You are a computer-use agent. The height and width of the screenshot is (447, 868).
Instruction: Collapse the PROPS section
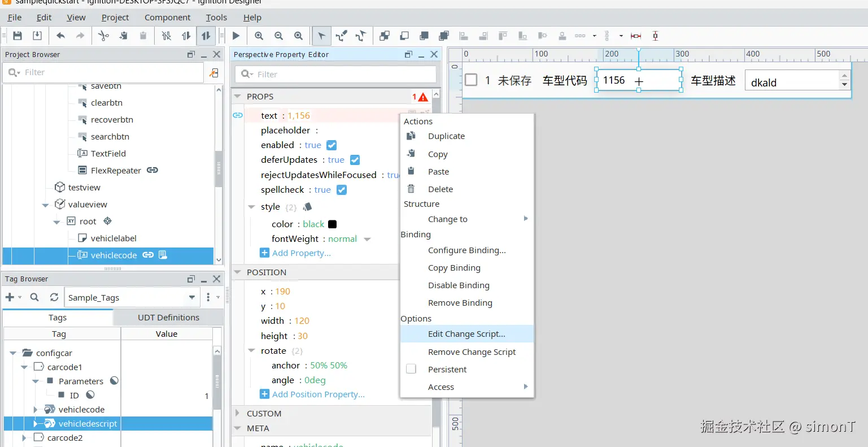tap(238, 97)
